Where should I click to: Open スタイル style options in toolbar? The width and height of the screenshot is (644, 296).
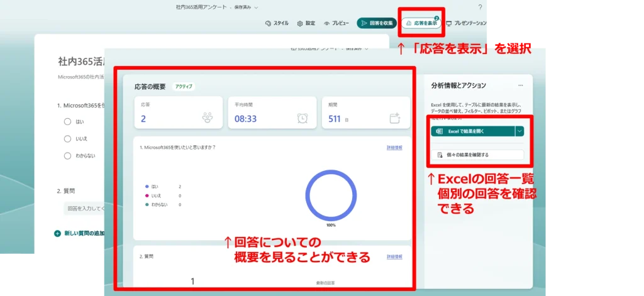[x=277, y=23]
